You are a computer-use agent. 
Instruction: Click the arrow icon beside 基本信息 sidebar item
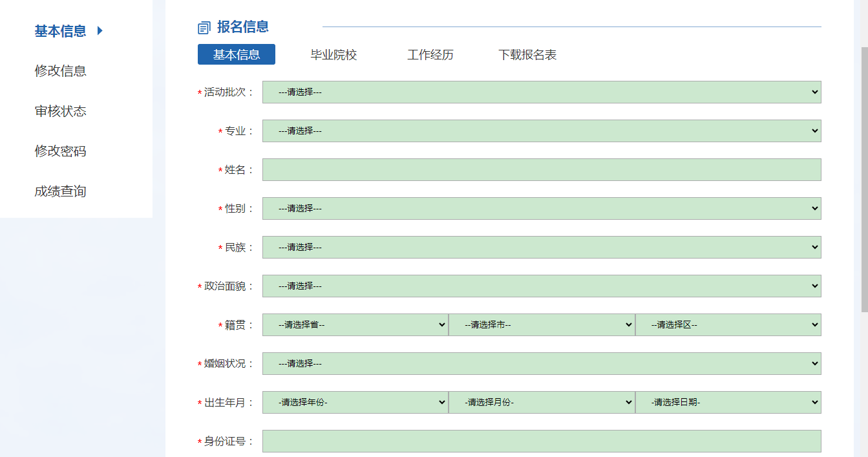(x=100, y=30)
